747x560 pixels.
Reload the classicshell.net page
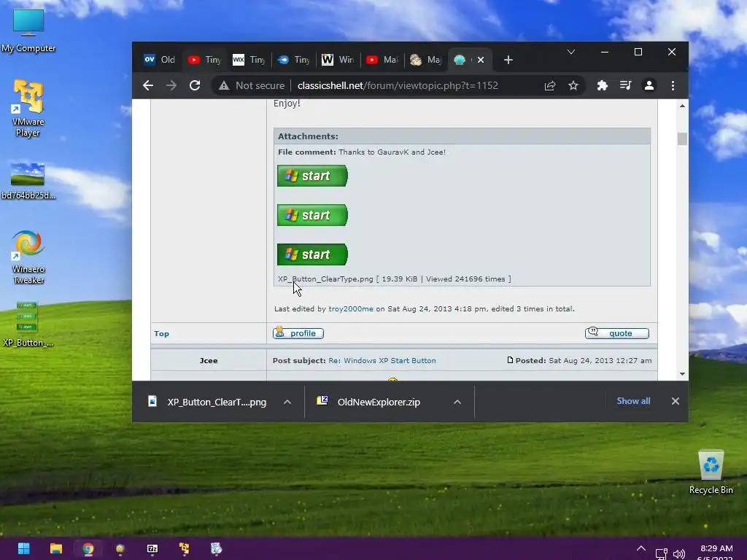tap(194, 86)
